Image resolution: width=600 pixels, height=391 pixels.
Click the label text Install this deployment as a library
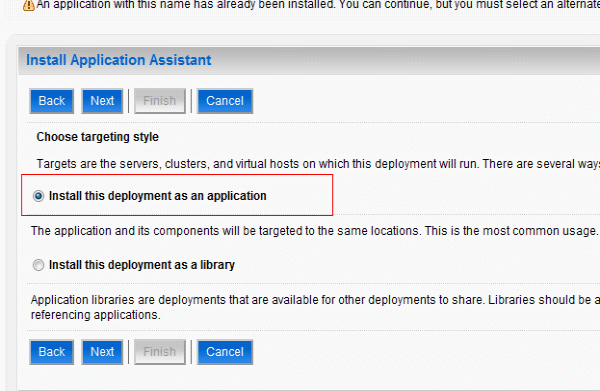[x=142, y=265]
